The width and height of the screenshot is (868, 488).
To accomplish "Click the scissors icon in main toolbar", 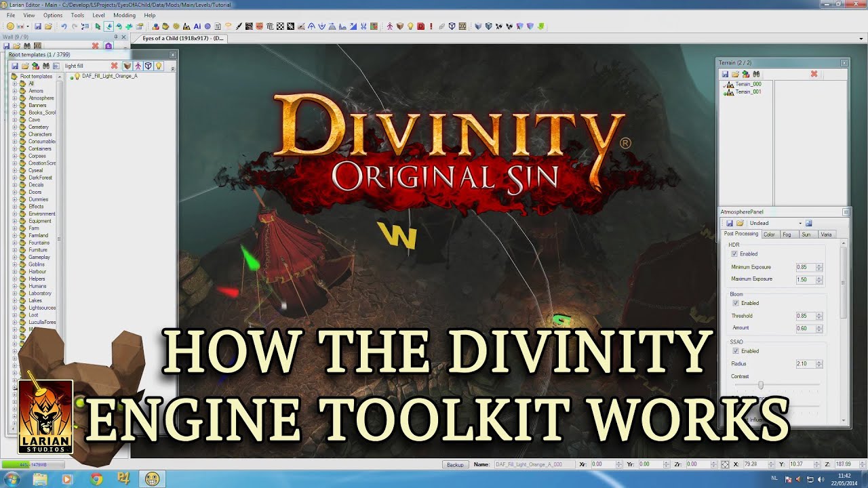I will pos(363,26).
